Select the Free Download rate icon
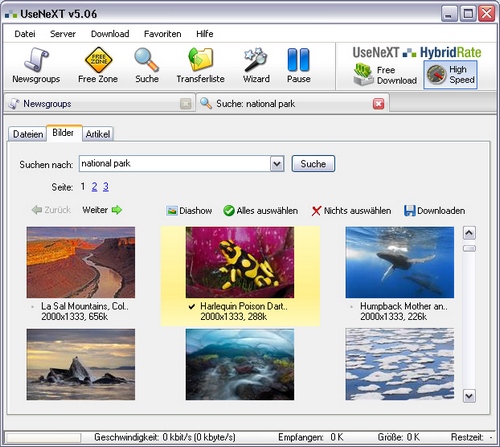The width and height of the screenshot is (500, 447). pyautogui.click(x=363, y=74)
